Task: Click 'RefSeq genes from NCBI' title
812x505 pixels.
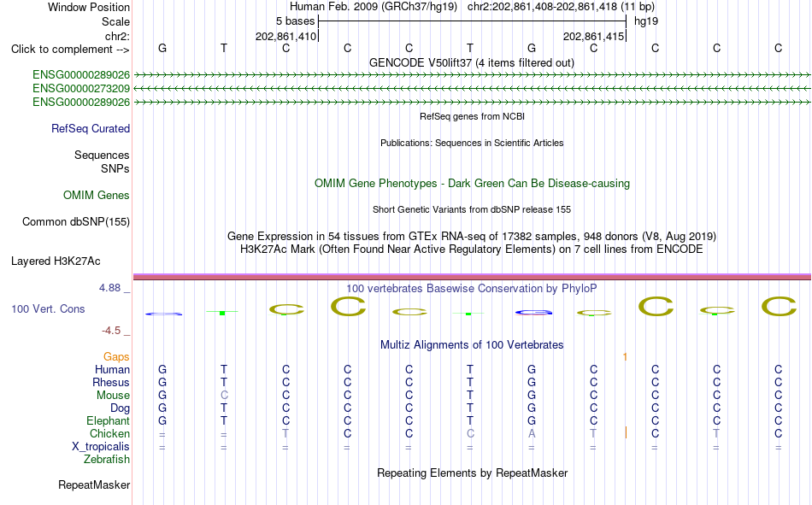Action: tap(472, 116)
